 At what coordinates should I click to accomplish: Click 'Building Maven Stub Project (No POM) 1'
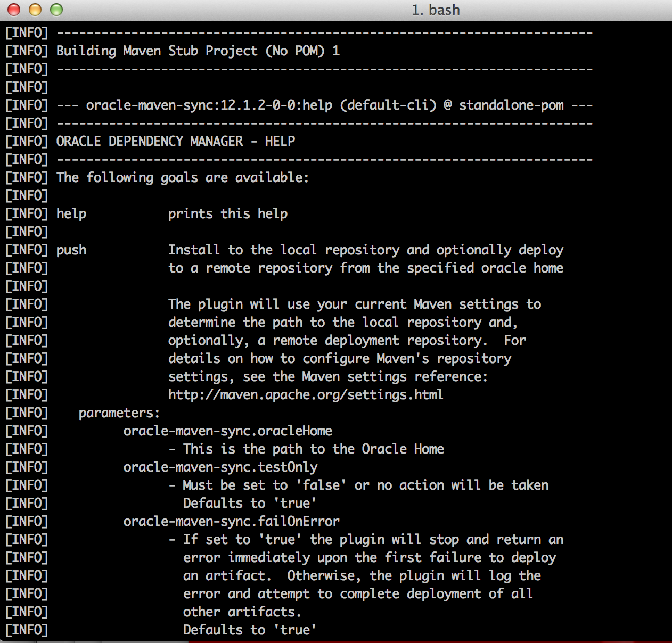point(198,51)
